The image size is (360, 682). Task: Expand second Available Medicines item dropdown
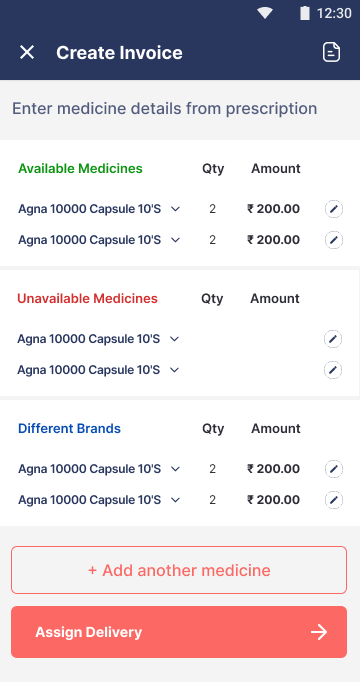click(175, 240)
